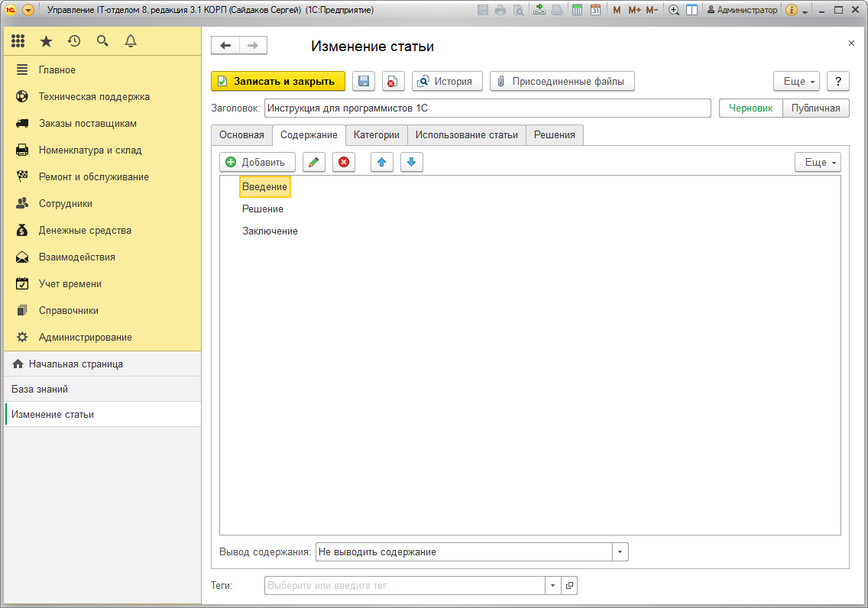Expand the Вывод содержания dropdown
Image resolution: width=868 pixels, height=608 pixels.
tap(620, 552)
